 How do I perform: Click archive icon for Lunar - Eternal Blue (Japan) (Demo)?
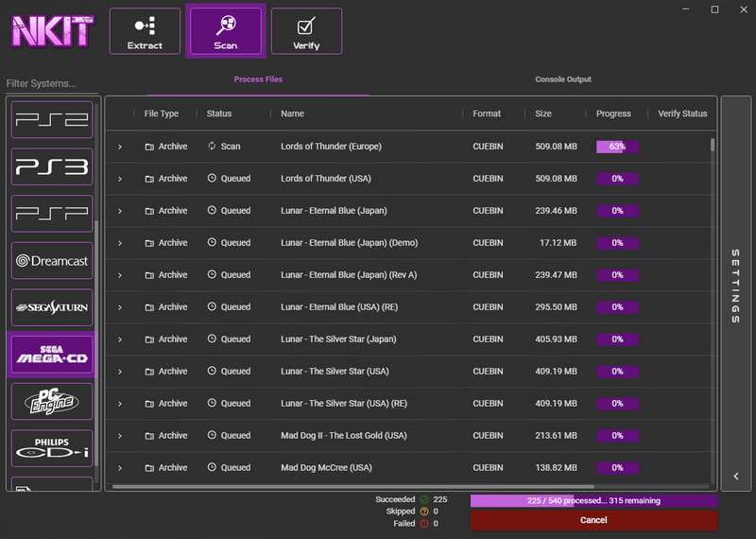coord(149,243)
